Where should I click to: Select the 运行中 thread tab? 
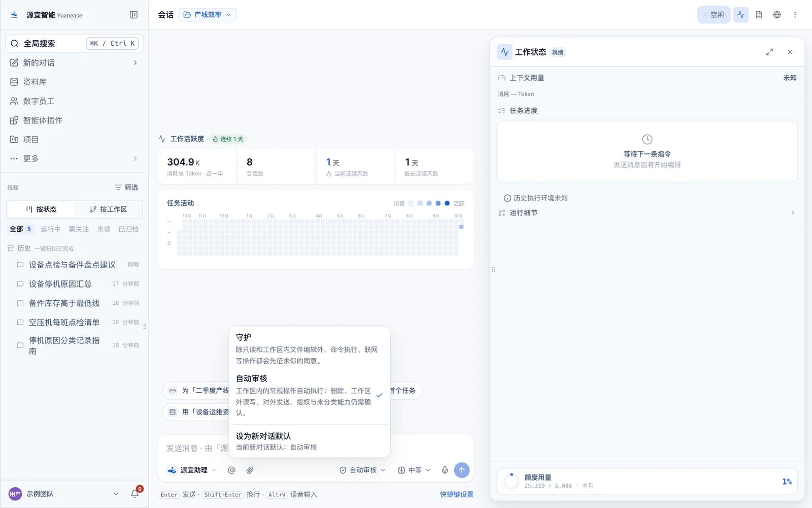[51, 229]
